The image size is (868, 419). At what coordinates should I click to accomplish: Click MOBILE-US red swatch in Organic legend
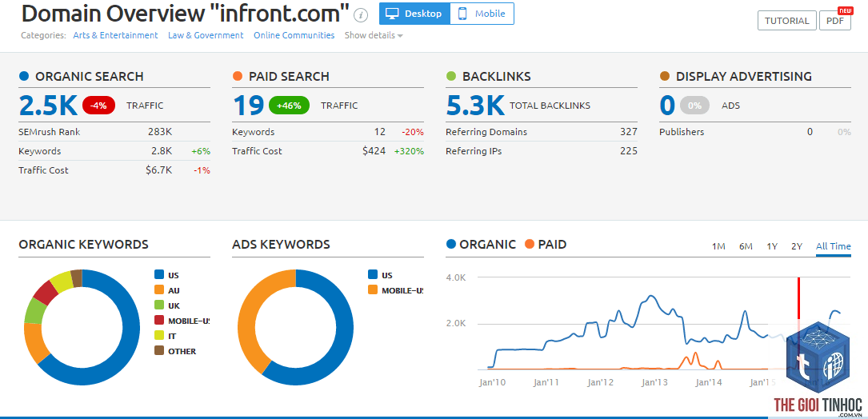pos(159,320)
